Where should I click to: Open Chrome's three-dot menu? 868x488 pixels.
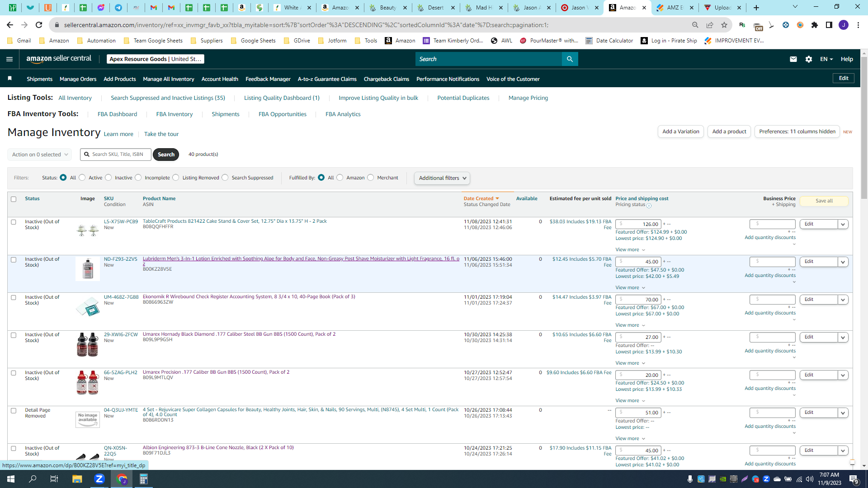858,25
